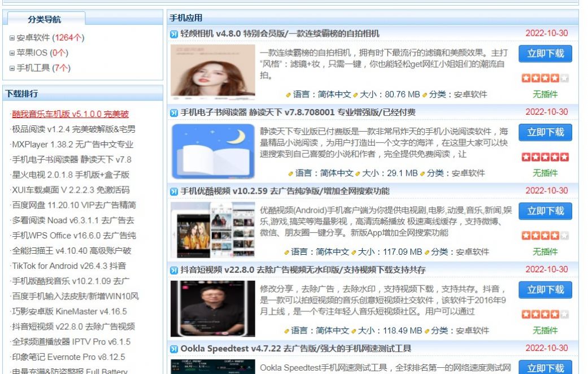Click 2022-10-30 date on Ookla Speedtest row
588x374 pixels.
pyautogui.click(x=547, y=348)
